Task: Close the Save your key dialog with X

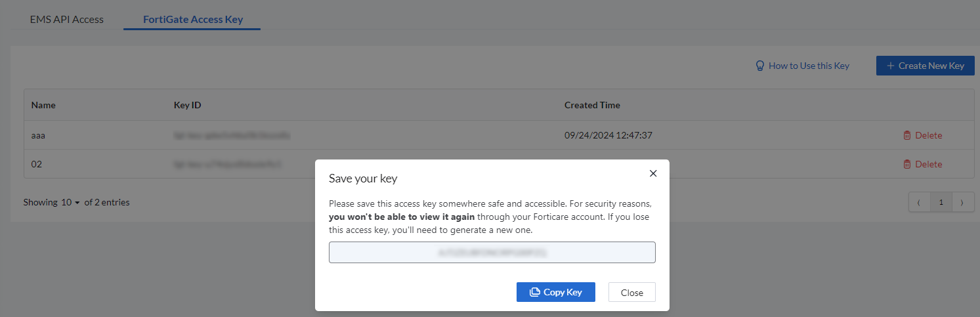Action: tap(653, 173)
